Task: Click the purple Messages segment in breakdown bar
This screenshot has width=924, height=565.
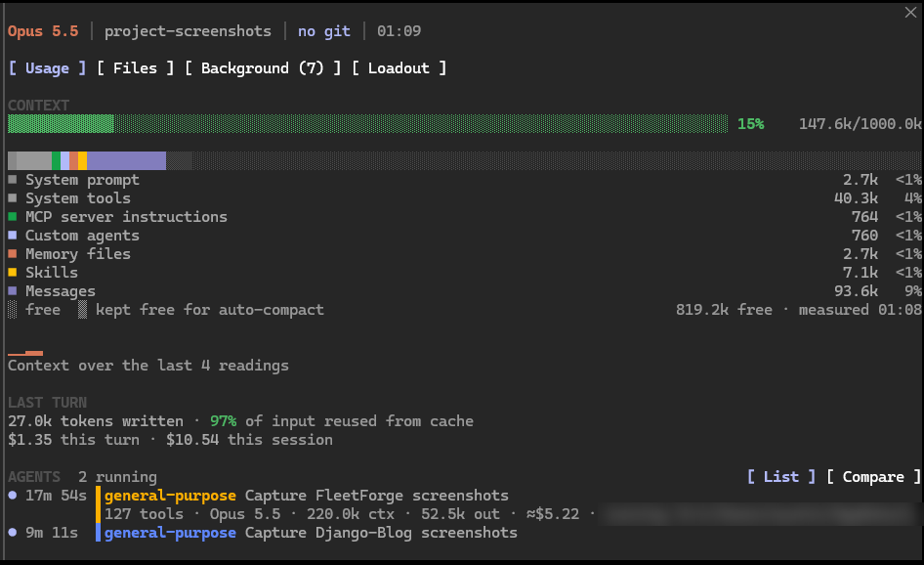Action: [x=127, y=160]
